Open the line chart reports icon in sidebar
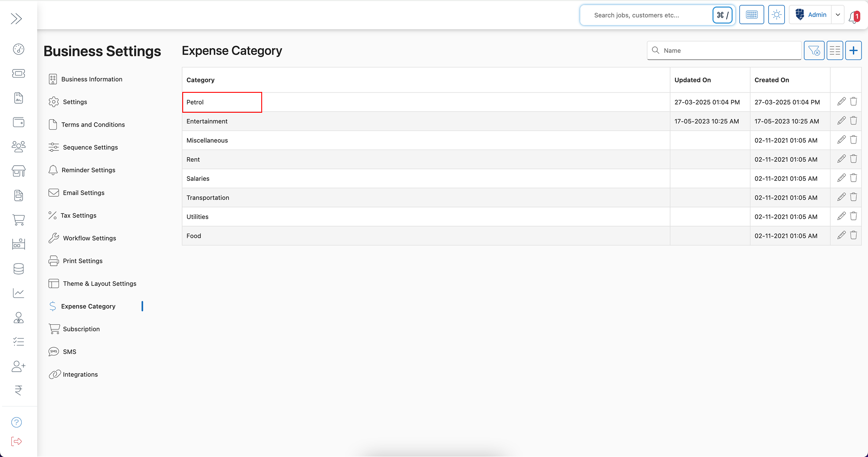Screen dimensions: 868x457 click(x=19, y=293)
